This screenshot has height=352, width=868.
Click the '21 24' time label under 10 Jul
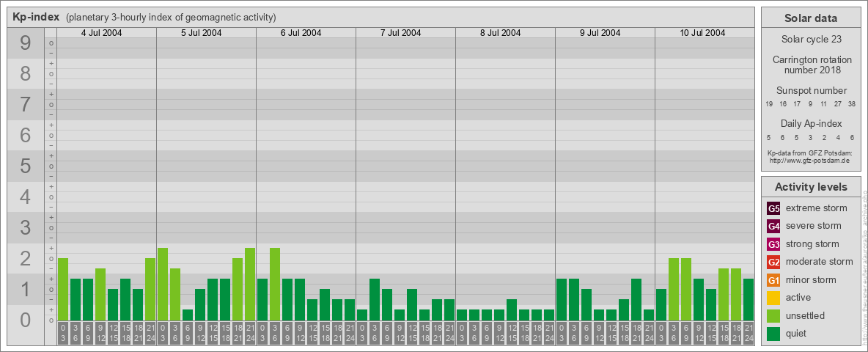pos(749,334)
